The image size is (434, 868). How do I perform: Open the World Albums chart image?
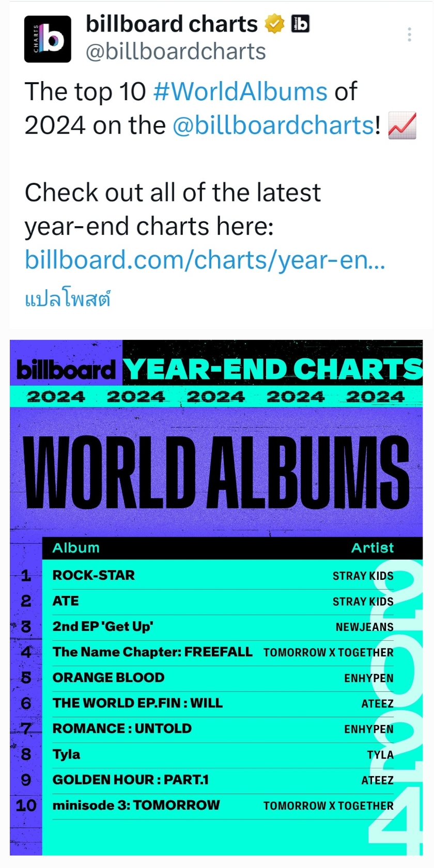coord(216,597)
